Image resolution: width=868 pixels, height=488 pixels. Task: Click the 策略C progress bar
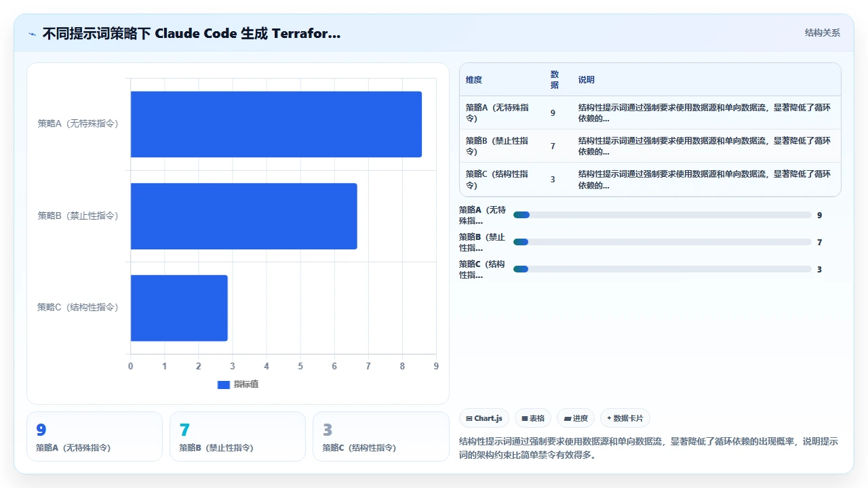point(663,269)
